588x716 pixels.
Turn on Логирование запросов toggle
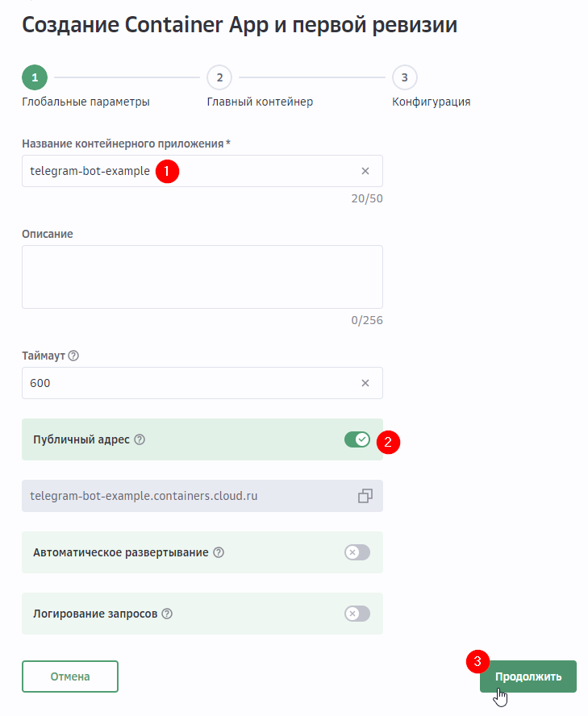coord(357,614)
